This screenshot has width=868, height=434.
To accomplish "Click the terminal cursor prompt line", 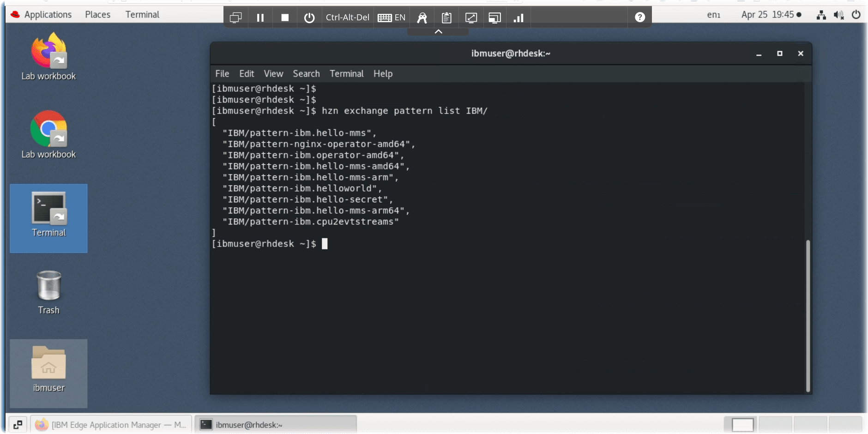I will point(270,244).
